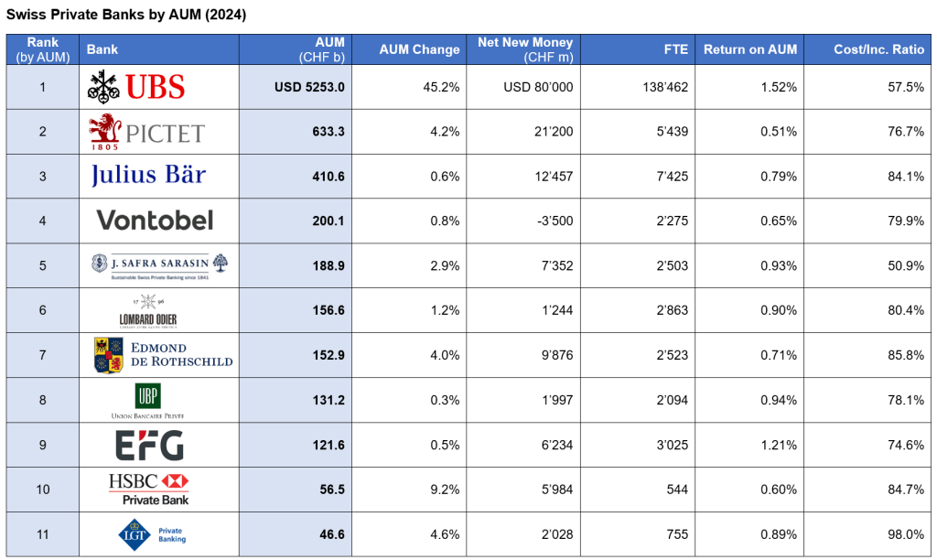Open the J. Safra Sarasin logo
937x560 pixels.
(159, 265)
